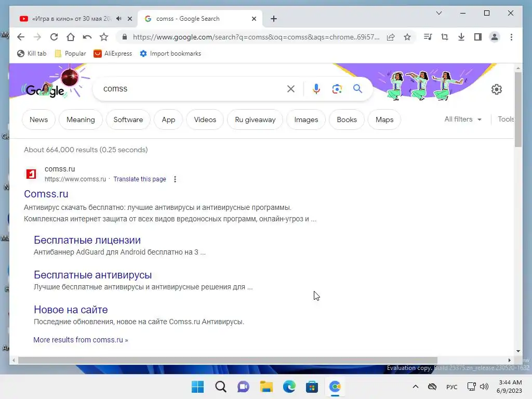This screenshot has height=399, width=532.
Task: Go back to the previous page
Action: point(21,37)
